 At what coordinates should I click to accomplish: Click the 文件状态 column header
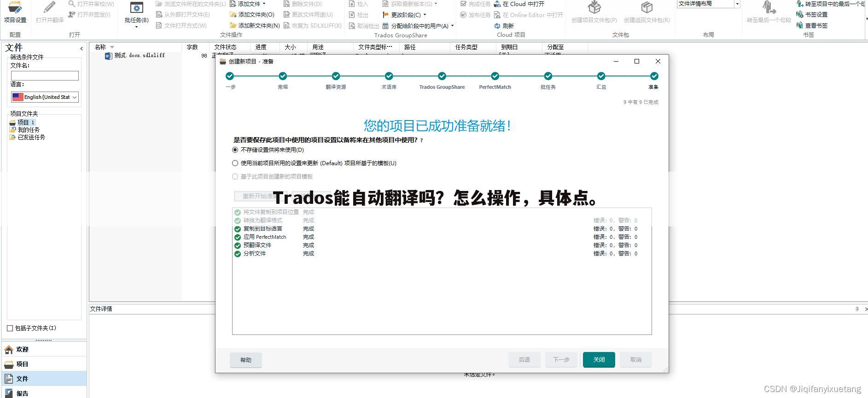[230, 47]
